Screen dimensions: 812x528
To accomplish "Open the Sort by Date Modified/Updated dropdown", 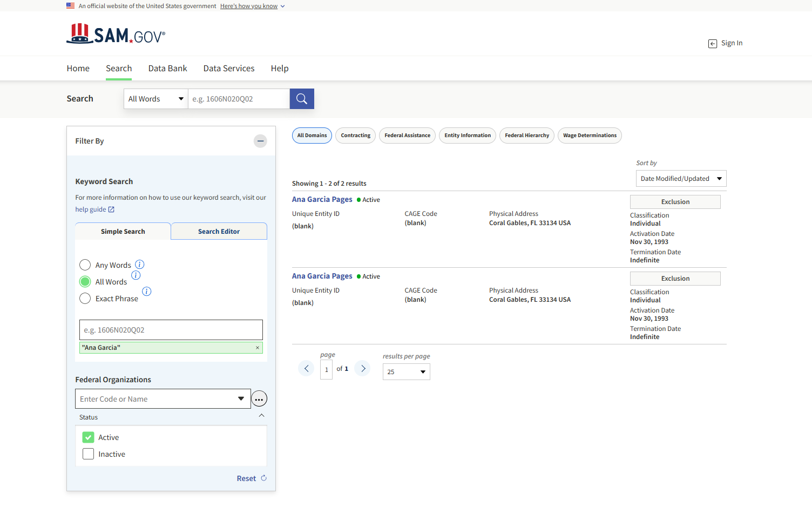I will tap(681, 179).
